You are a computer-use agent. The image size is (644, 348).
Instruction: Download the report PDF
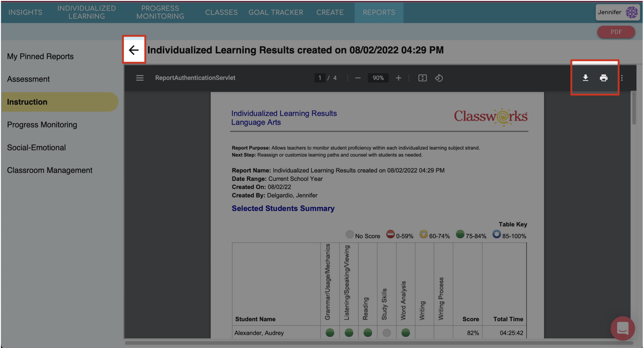[585, 78]
